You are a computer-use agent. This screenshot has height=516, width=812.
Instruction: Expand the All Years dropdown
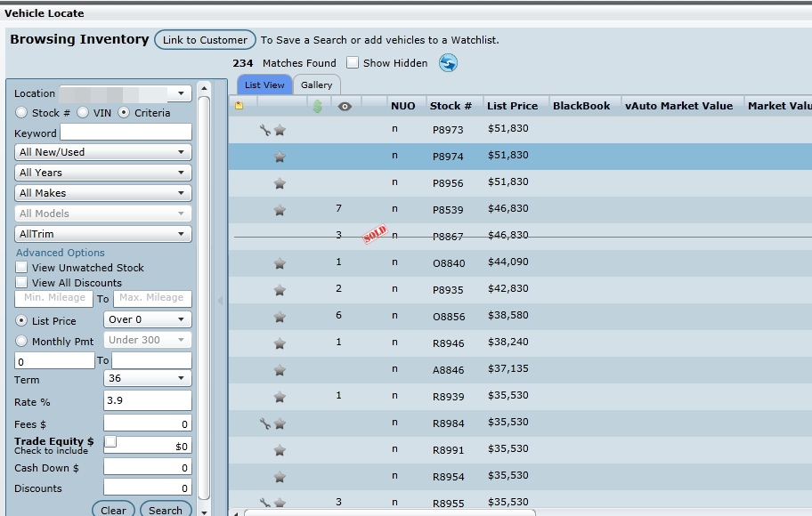coord(103,173)
